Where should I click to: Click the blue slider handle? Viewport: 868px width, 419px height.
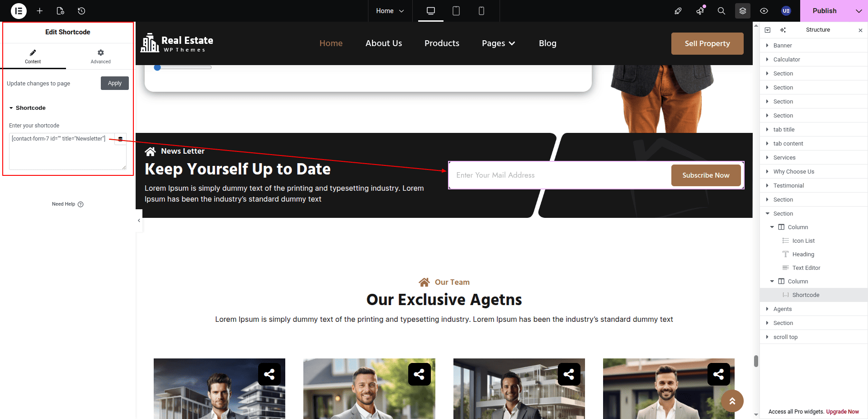[x=157, y=67]
